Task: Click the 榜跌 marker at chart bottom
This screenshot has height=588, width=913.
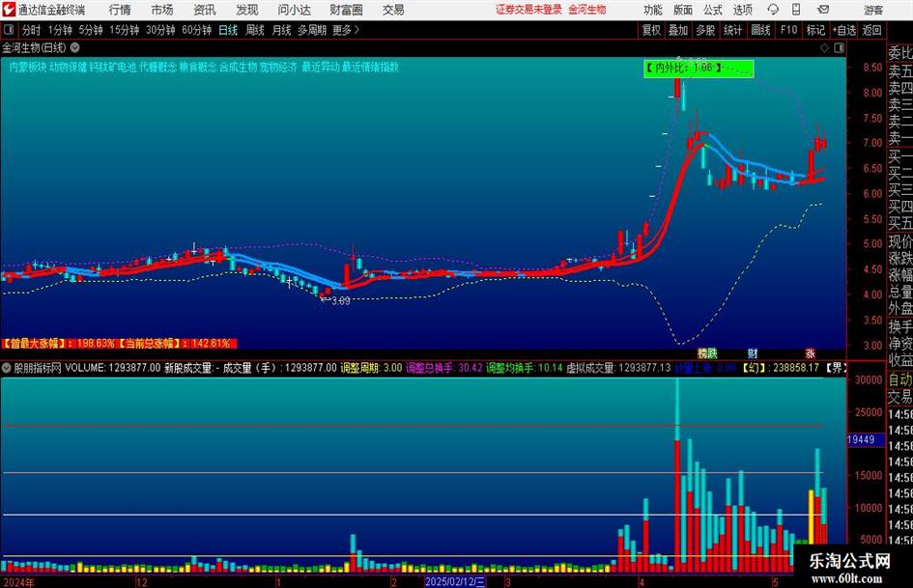Action: 707,352
